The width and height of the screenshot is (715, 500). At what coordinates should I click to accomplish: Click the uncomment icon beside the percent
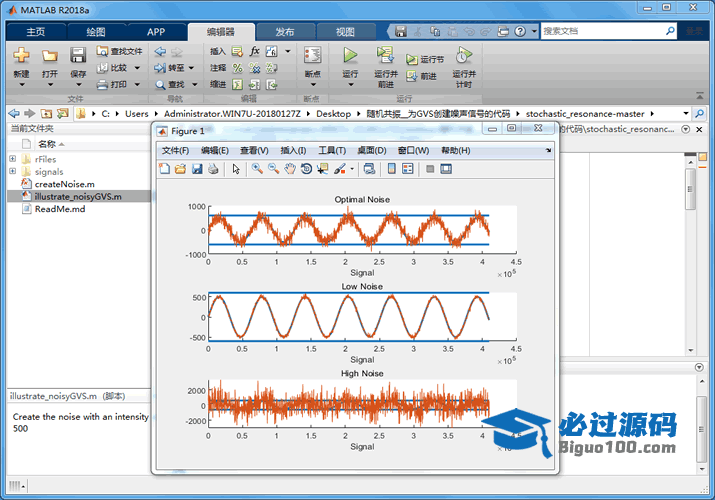click(254, 68)
